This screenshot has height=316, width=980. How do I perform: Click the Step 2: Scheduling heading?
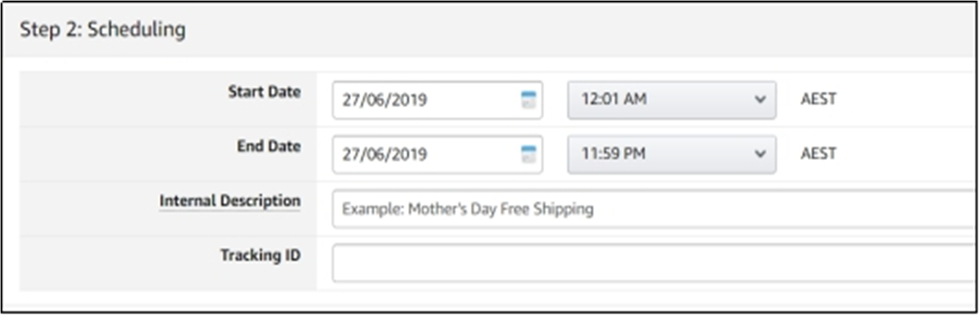(x=103, y=30)
